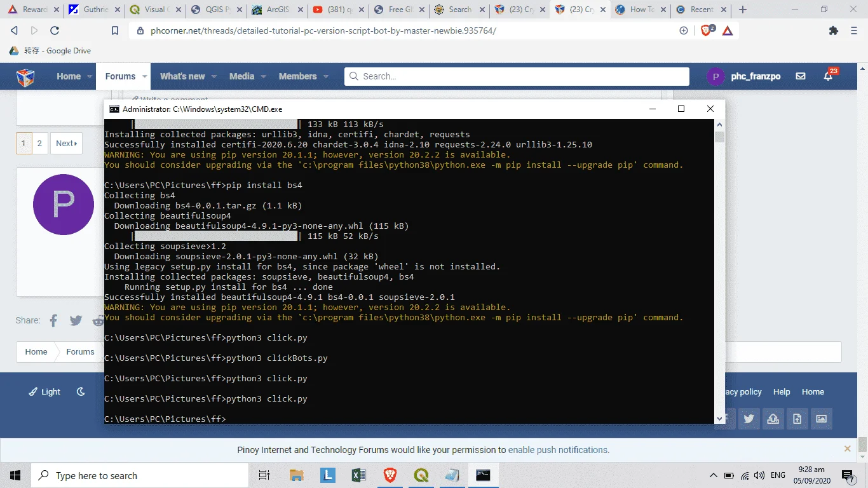Image resolution: width=868 pixels, height=488 pixels.
Task: Open the Forums navigation tab
Action: point(120,76)
